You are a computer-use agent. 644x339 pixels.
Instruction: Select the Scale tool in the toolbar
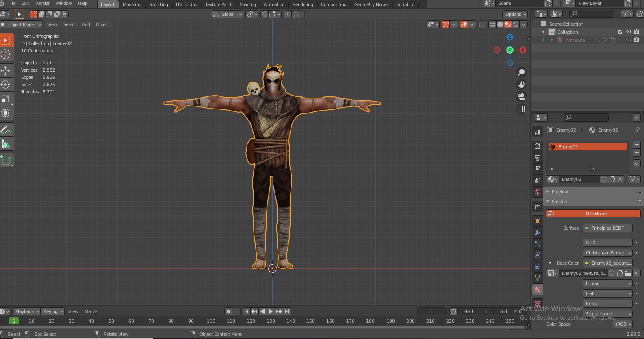(6, 99)
